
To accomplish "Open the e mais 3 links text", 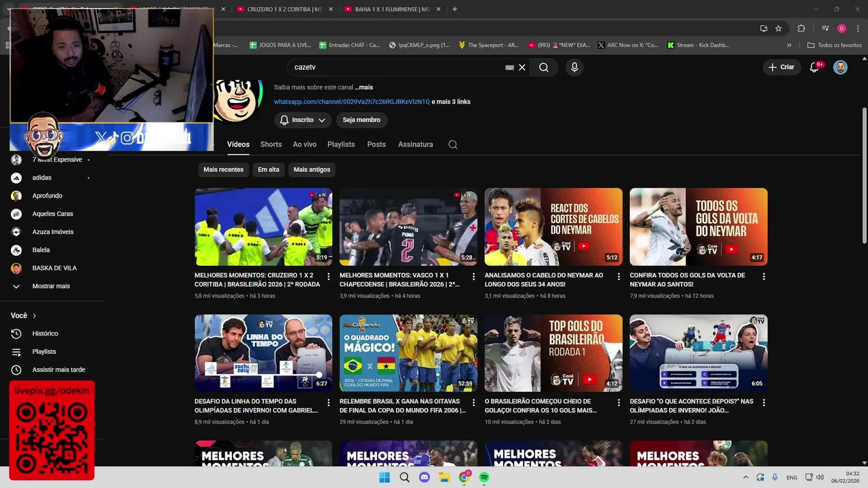I will coord(451,102).
